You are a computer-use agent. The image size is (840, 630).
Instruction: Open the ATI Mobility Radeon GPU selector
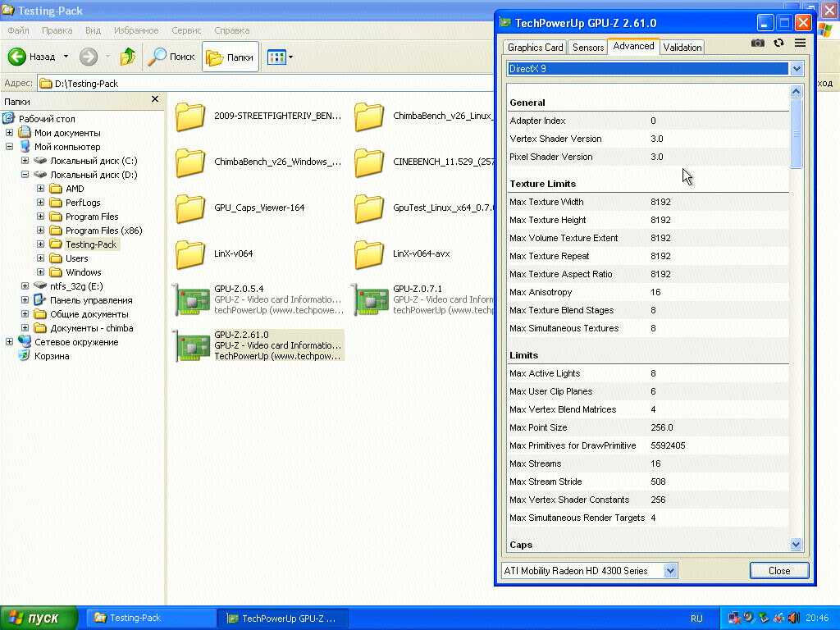click(x=669, y=571)
